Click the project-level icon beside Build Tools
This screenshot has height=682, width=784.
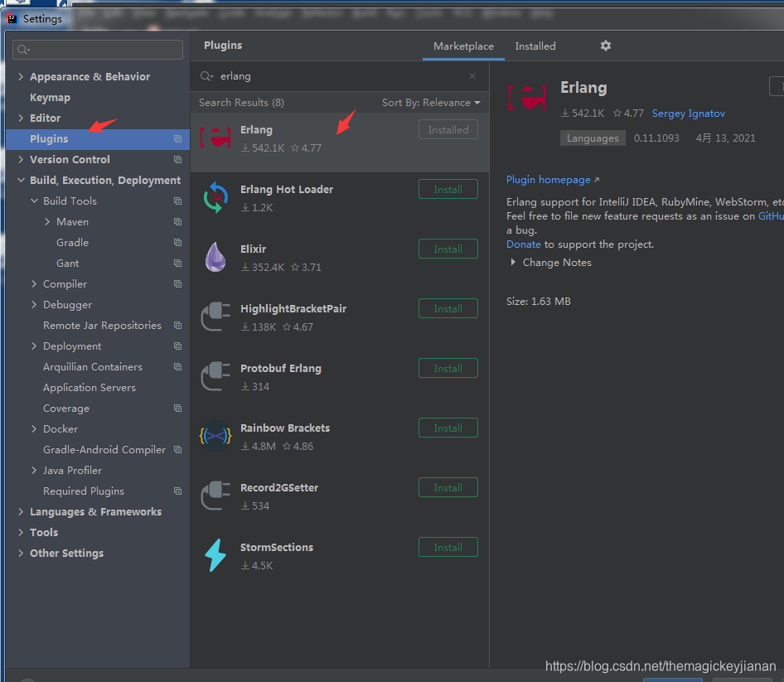coord(177,201)
